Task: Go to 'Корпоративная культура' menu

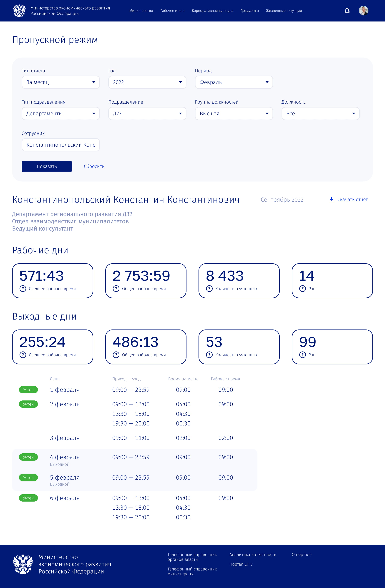Action: coord(212,11)
